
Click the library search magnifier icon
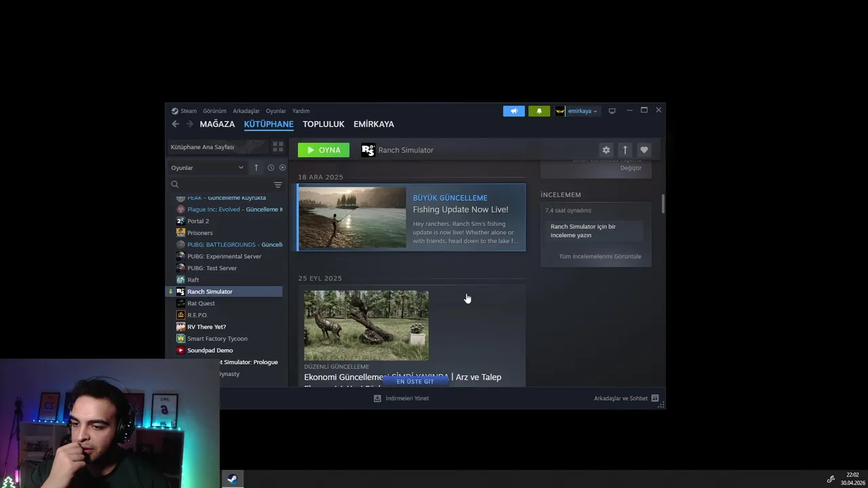pos(175,184)
